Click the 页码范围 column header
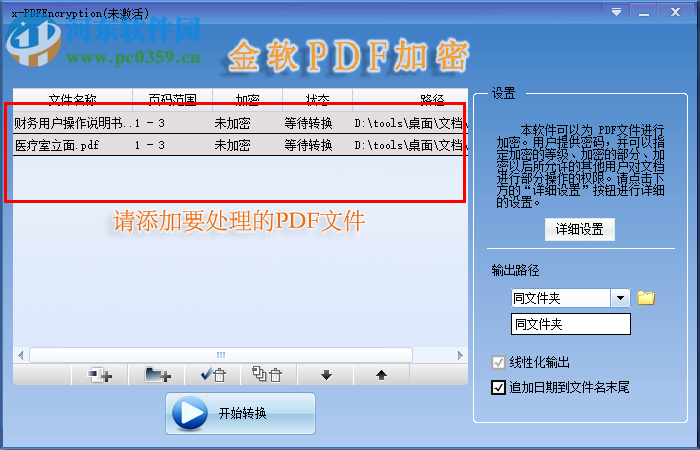Viewport: 700px width, 450px height. click(x=172, y=99)
